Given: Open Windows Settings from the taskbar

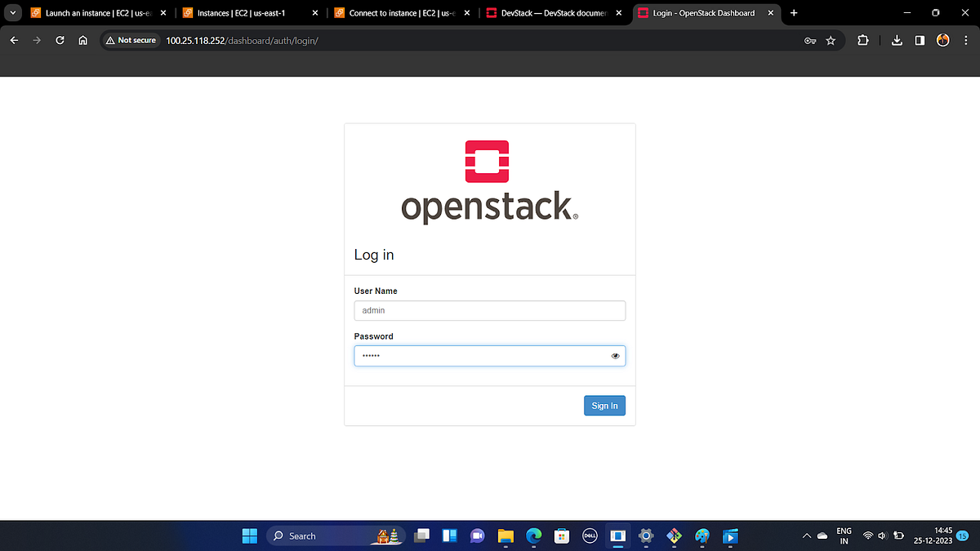Looking at the screenshot, I should click(644, 536).
